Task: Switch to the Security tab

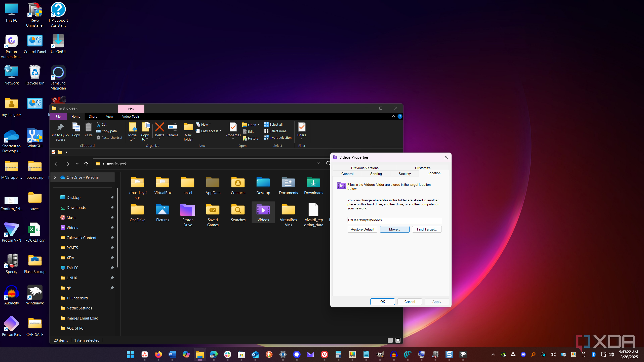Action: coord(405,174)
